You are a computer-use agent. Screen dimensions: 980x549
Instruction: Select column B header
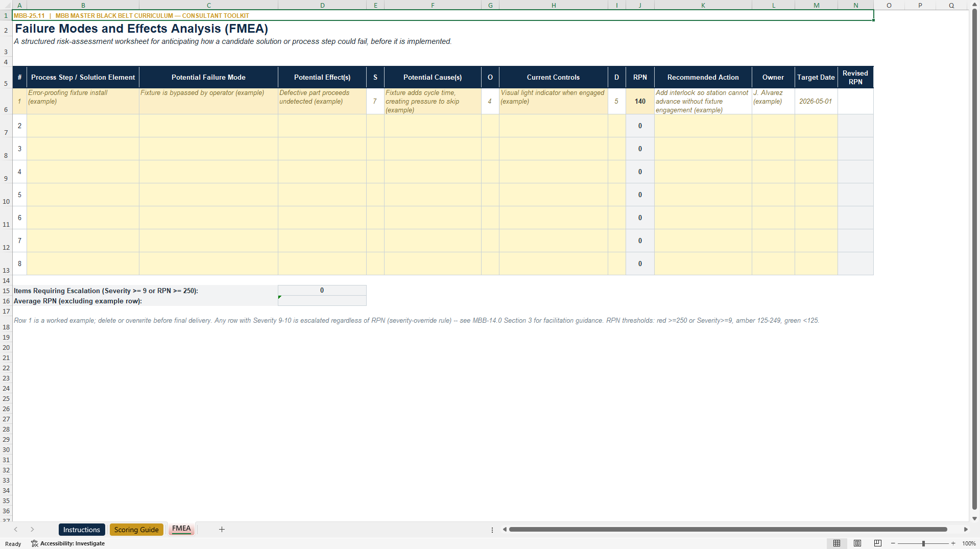pyautogui.click(x=83, y=5)
